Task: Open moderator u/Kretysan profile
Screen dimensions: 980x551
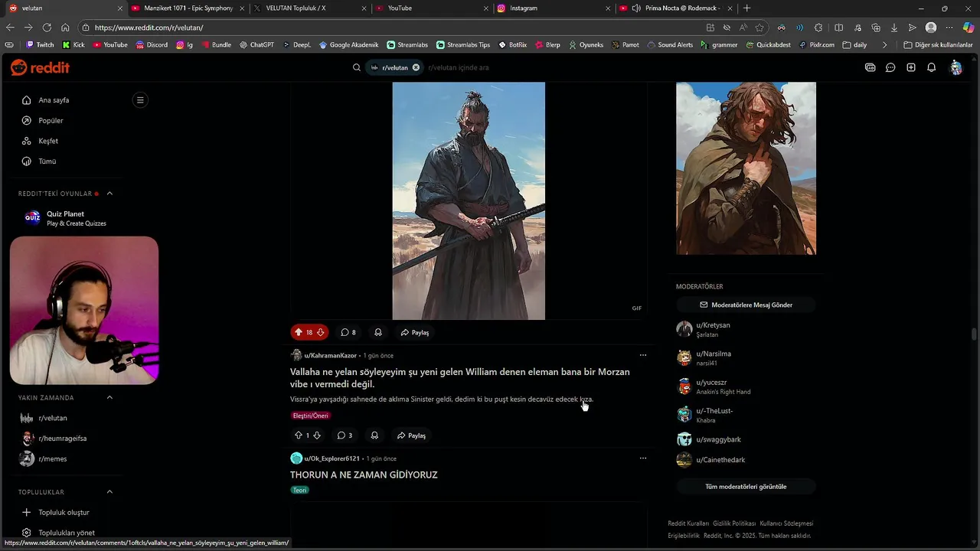Action: coord(713,325)
